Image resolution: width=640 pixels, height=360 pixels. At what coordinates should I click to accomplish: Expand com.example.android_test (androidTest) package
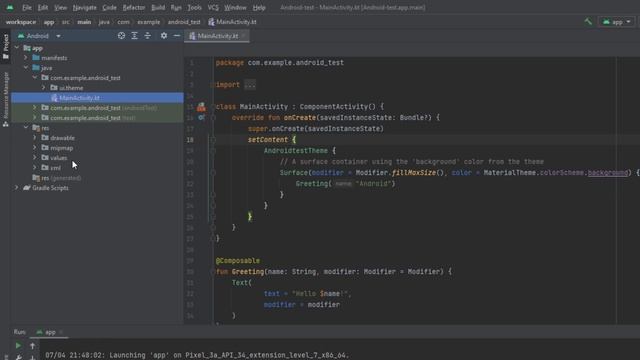pos(35,108)
